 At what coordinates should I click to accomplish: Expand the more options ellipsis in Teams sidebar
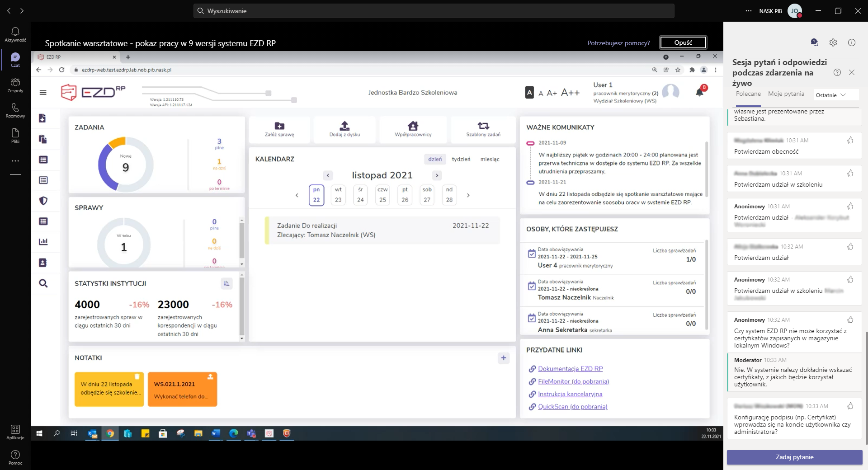click(15, 161)
